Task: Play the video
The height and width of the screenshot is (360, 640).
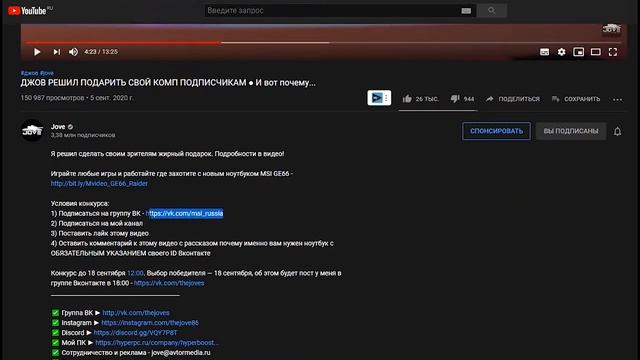Action: (37, 52)
